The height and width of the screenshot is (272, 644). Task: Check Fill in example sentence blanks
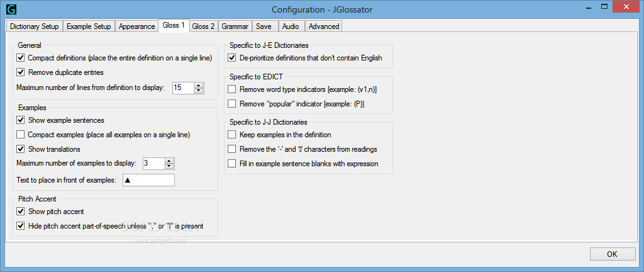coord(232,164)
